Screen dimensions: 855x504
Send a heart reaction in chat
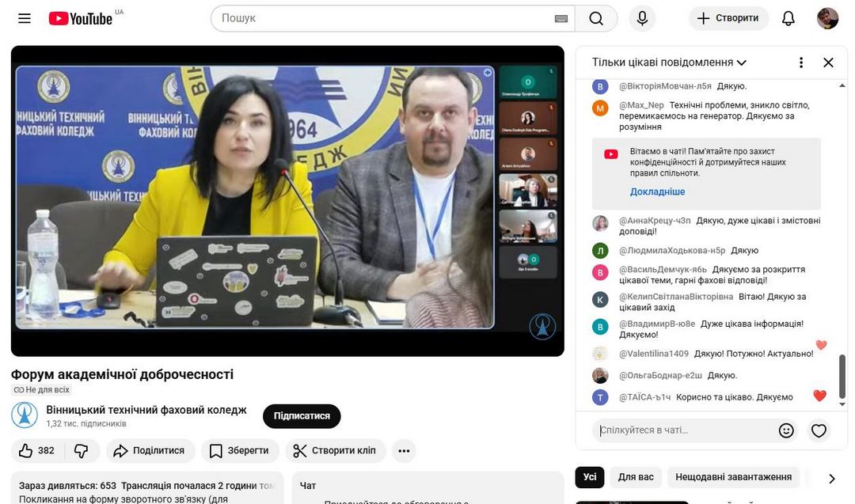tap(819, 430)
